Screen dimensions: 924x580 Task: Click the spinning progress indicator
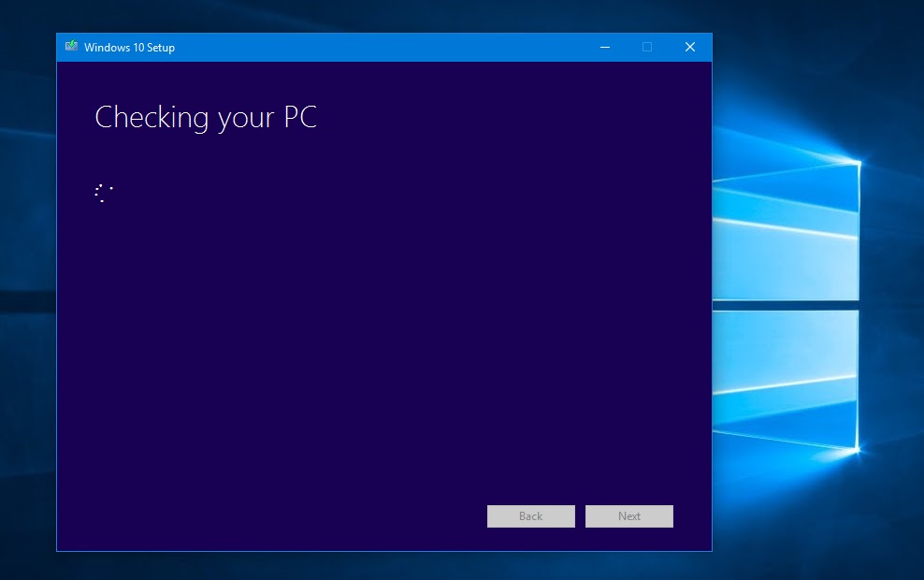[104, 193]
